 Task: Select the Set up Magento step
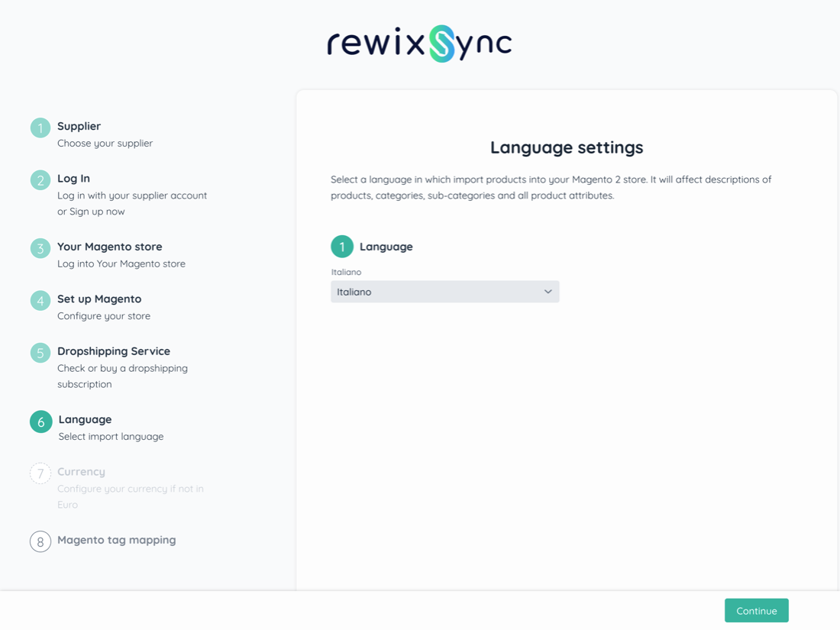click(x=99, y=299)
